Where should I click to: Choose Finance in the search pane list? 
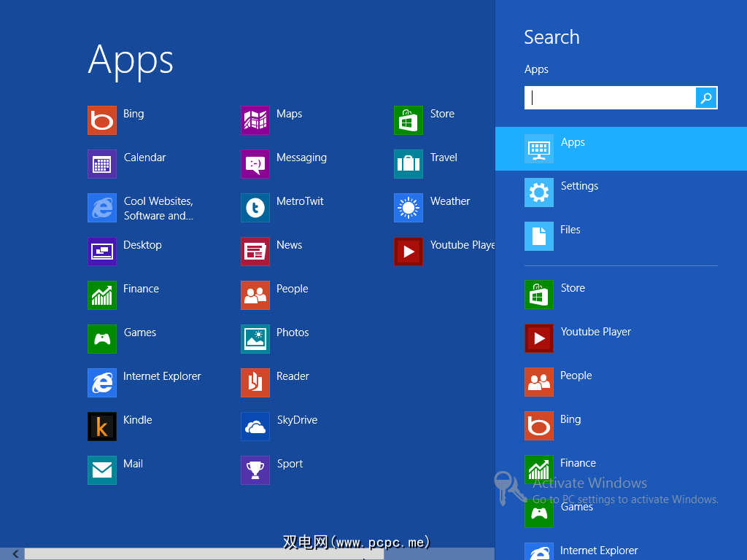tap(622, 470)
